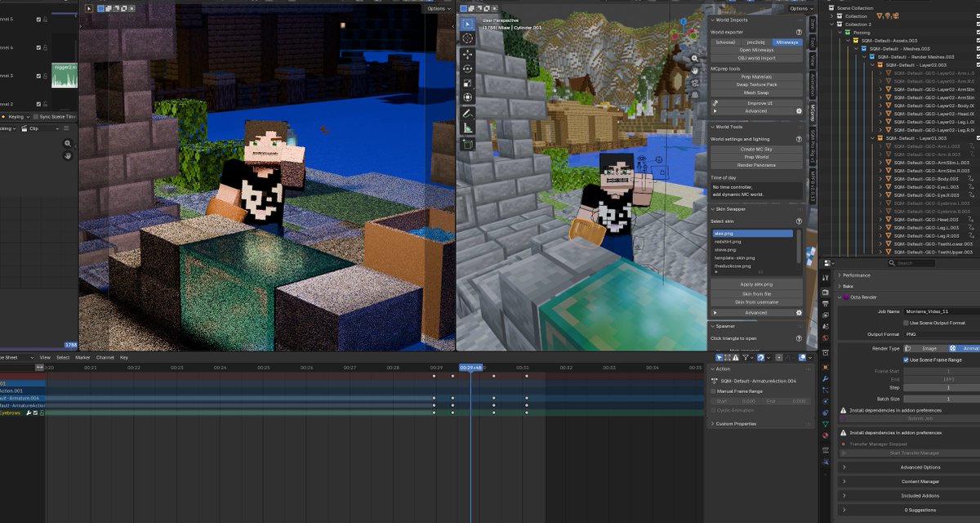Toggle lock icon for sequencer channel 2
The height and width of the screenshot is (523, 980).
click(44, 104)
